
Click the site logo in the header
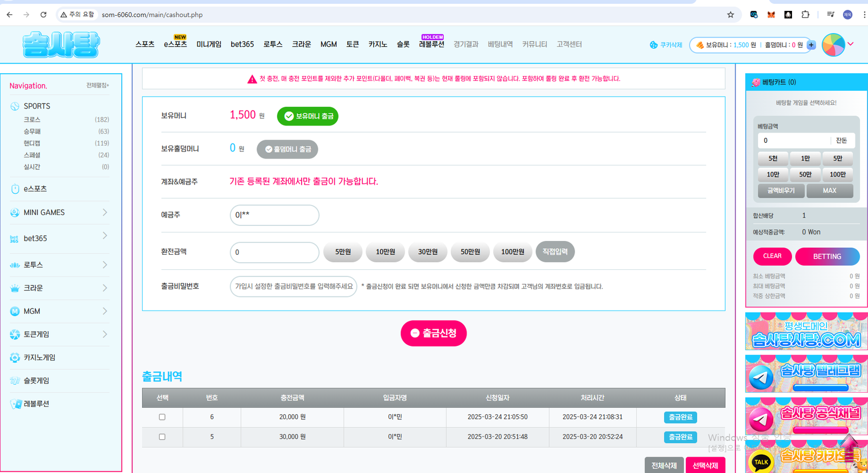click(x=61, y=45)
